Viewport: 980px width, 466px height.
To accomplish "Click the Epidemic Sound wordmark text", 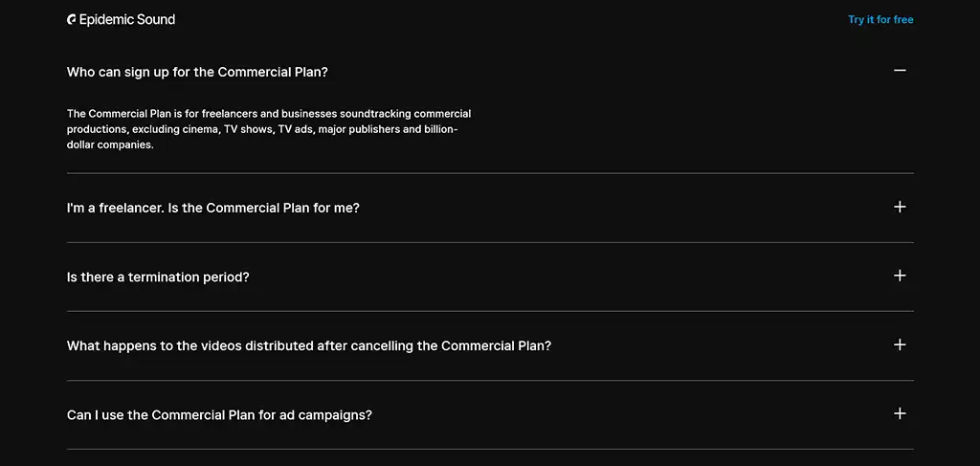I will click(x=127, y=19).
